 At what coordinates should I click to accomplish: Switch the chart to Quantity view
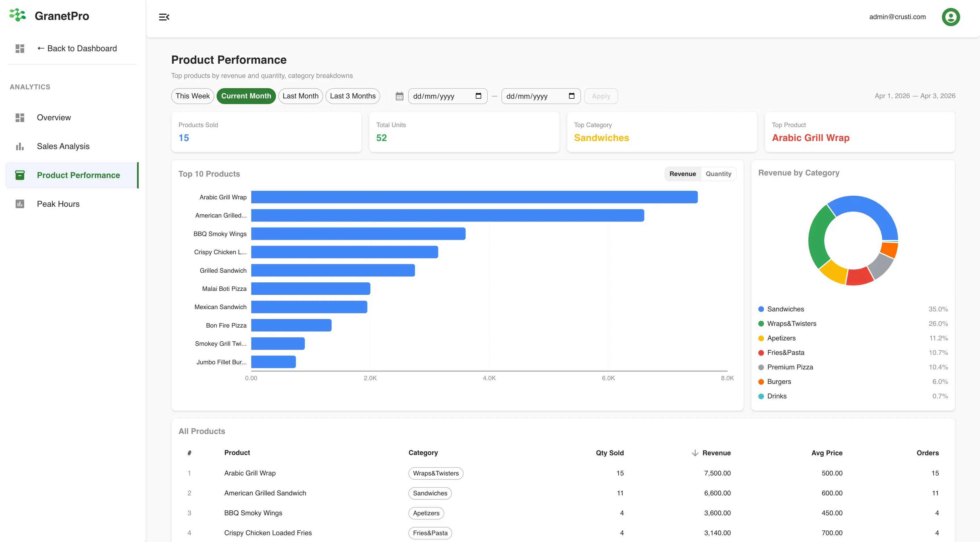[x=718, y=173]
